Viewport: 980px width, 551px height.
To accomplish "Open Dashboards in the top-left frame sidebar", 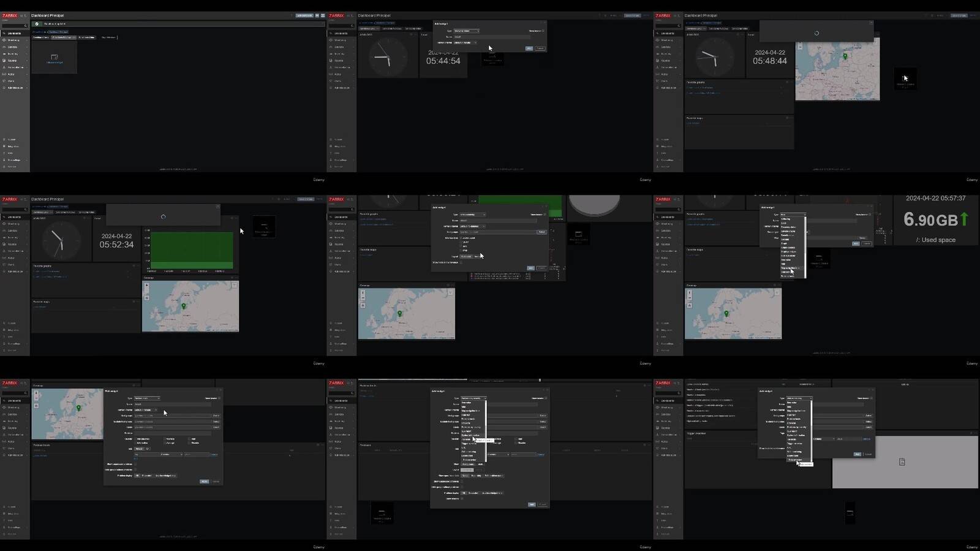I will [x=15, y=33].
